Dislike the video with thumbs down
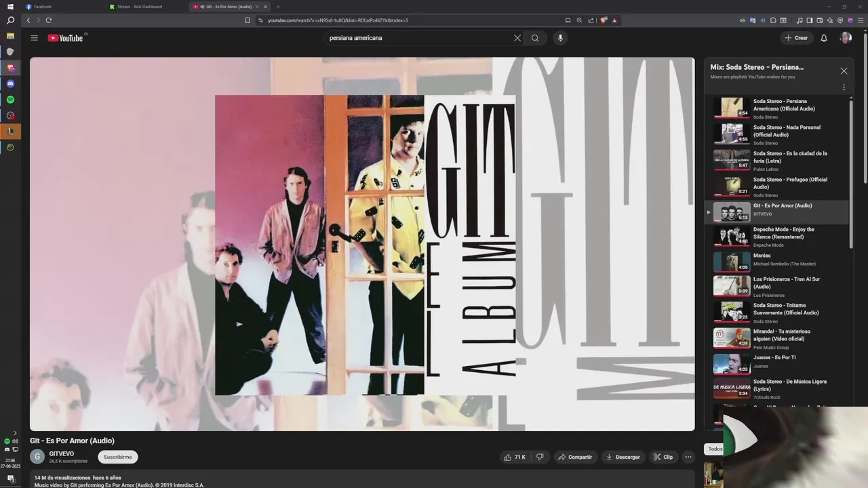This screenshot has height=488, width=868. point(540,457)
